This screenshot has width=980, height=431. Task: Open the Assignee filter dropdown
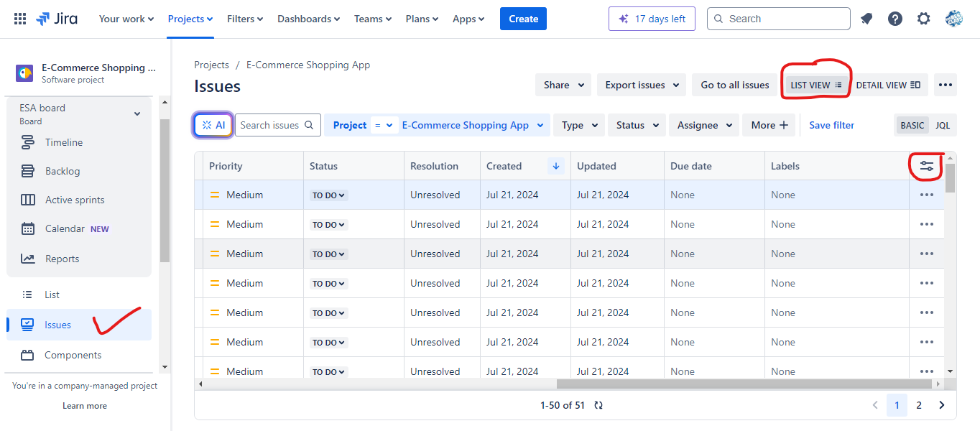(x=703, y=124)
